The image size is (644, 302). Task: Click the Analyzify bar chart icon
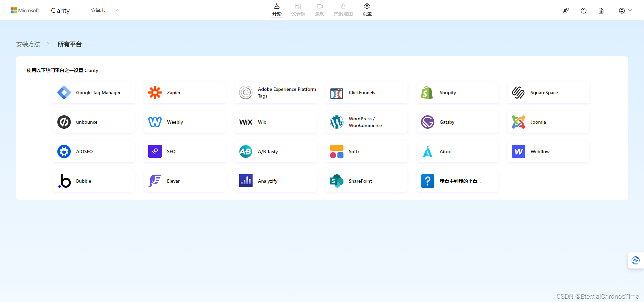[246, 181]
